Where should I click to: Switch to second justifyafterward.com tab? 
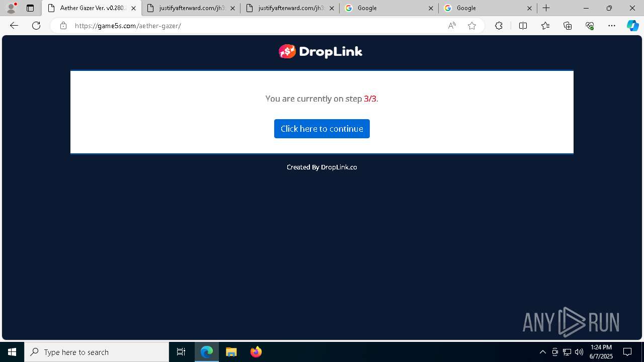coord(290,8)
